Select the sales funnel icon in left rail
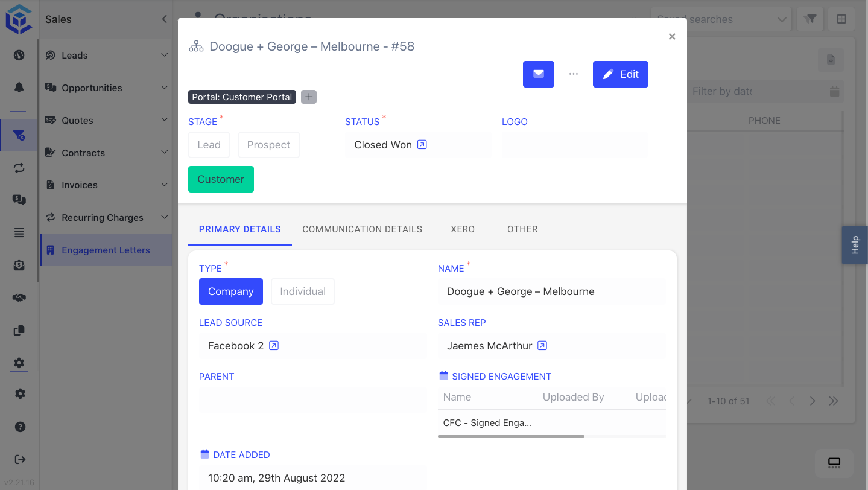Viewport: 868px width, 490px height. [19, 136]
